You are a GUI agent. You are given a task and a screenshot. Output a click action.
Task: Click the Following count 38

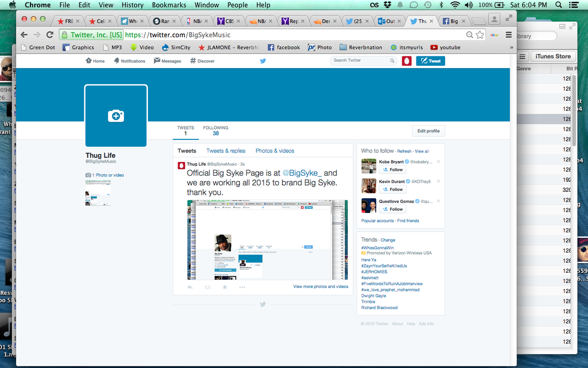[x=216, y=133]
